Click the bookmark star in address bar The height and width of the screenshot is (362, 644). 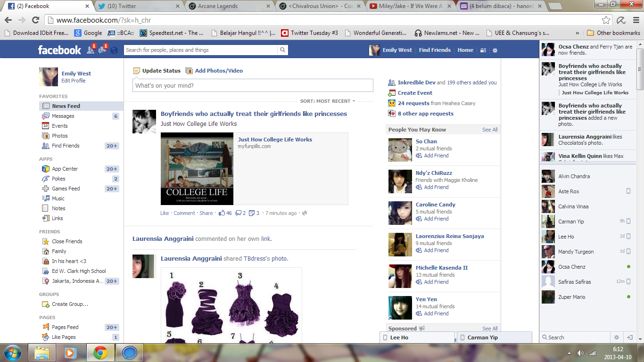coord(606,20)
